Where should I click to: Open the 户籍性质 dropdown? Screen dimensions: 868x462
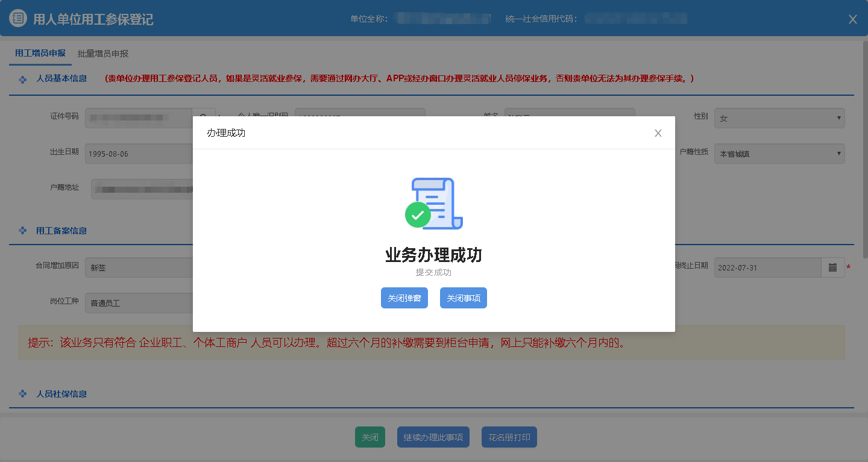click(x=779, y=154)
